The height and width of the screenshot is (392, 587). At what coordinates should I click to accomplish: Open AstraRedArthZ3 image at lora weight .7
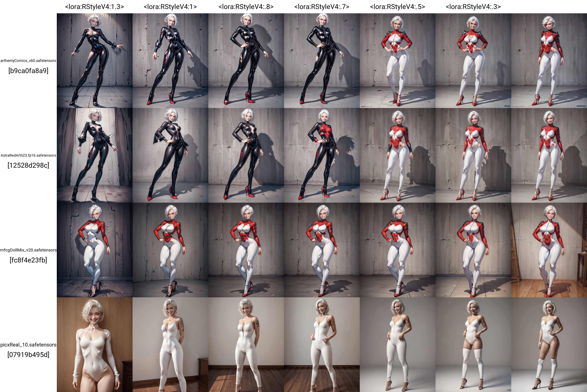(322, 155)
